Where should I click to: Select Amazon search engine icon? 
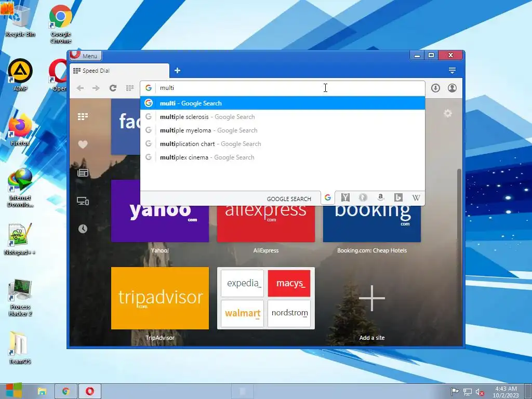381,197
